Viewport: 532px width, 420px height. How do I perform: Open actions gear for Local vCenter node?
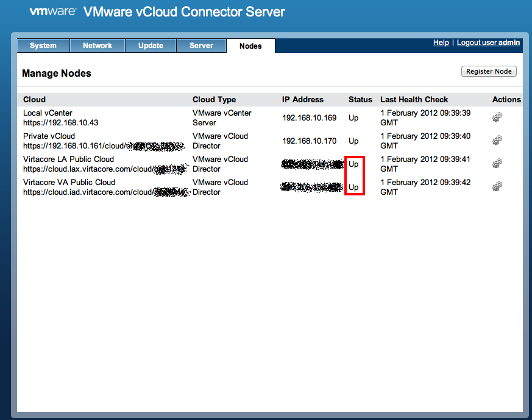click(x=497, y=117)
